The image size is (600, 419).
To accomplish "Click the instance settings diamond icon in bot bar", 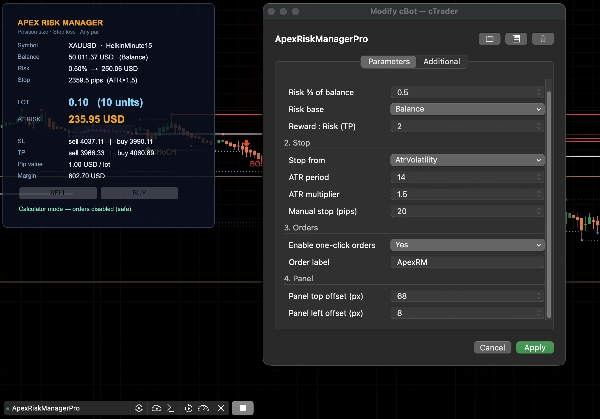I will [x=139, y=408].
